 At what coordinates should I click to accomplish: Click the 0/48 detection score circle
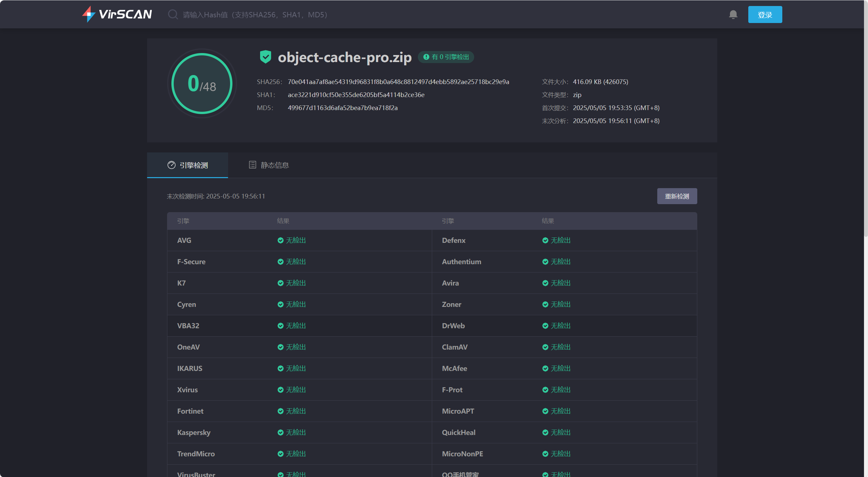201,84
